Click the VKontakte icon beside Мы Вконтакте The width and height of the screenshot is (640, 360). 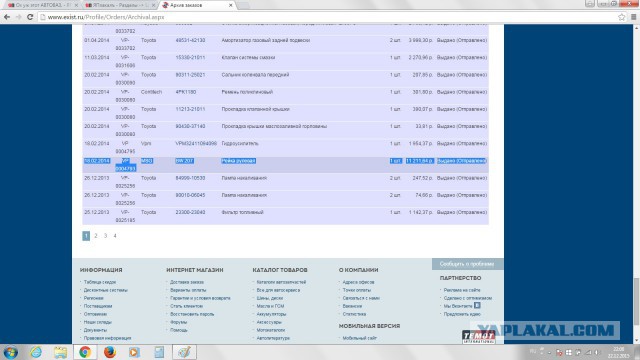coord(477,305)
